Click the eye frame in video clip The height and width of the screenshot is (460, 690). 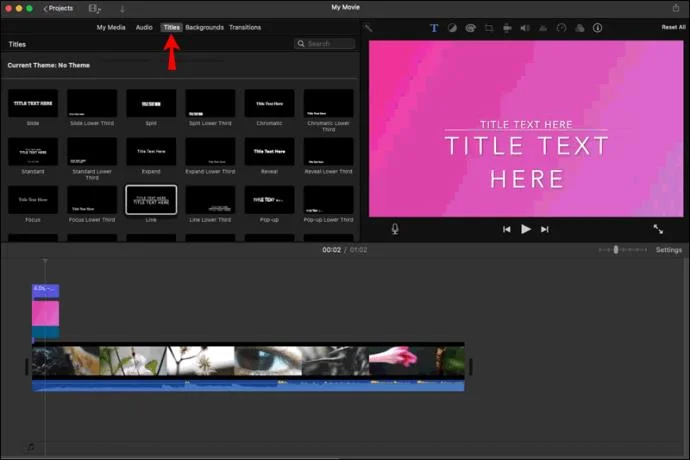(x=268, y=361)
